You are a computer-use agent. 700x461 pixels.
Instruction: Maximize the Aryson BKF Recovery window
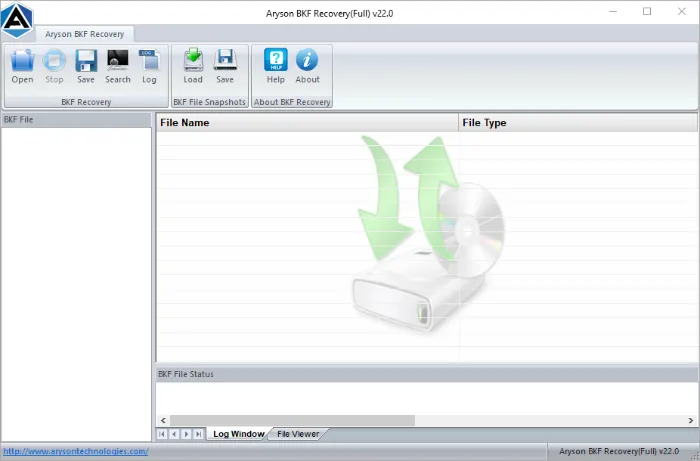pyautogui.click(x=647, y=12)
